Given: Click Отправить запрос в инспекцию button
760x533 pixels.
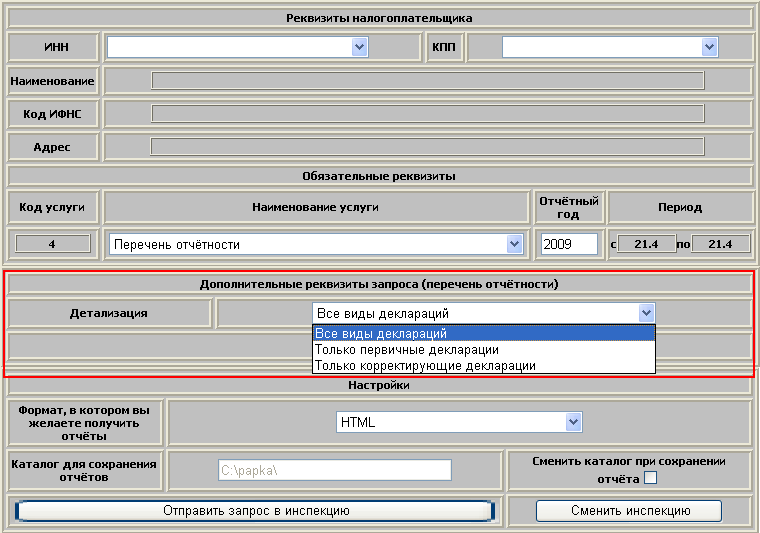Looking at the screenshot, I should [255, 511].
